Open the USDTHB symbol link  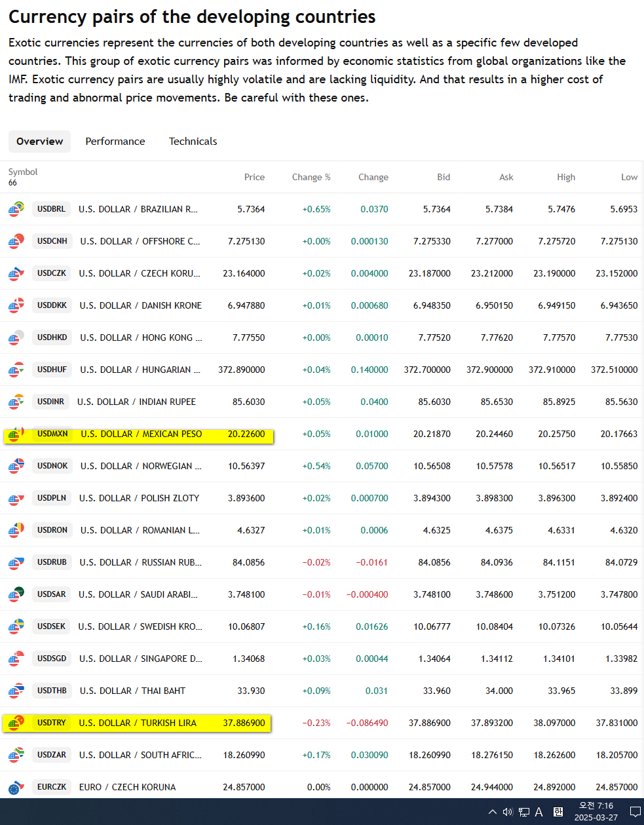52,691
